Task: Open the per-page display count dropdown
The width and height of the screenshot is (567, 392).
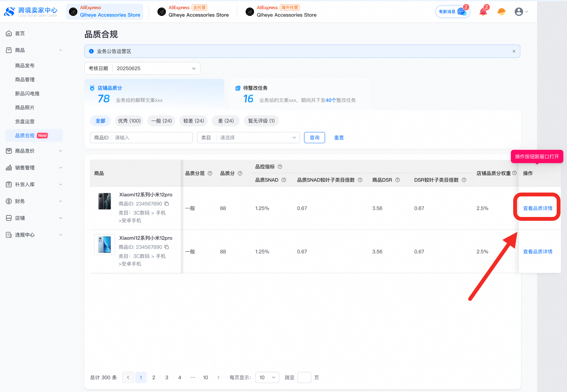Action: pos(267,378)
